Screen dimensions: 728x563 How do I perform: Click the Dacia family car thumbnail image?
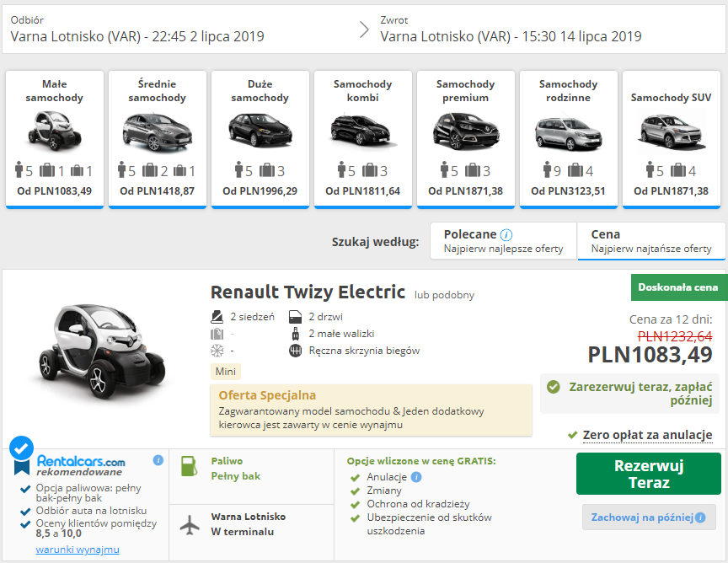click(568, 132)
